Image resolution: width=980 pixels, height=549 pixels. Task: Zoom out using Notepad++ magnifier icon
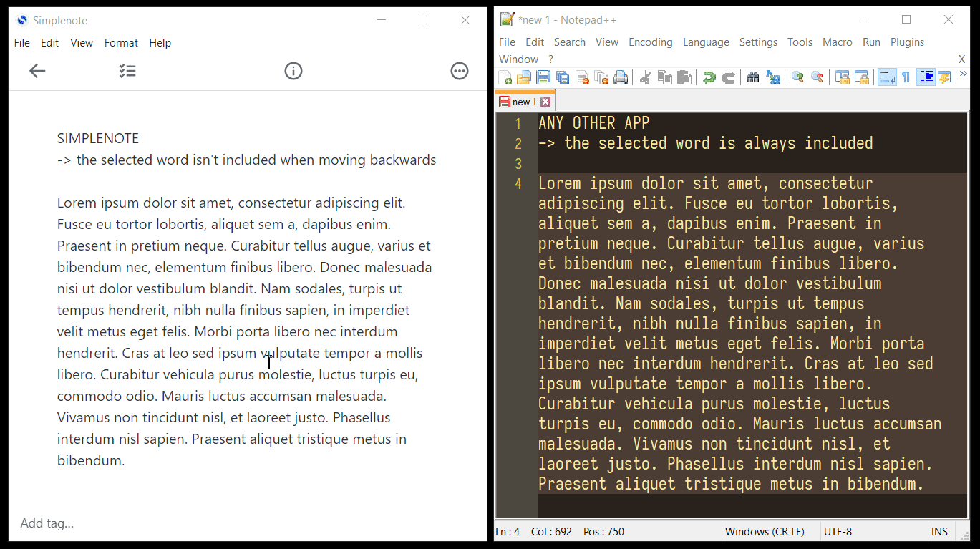pos(817,77)
